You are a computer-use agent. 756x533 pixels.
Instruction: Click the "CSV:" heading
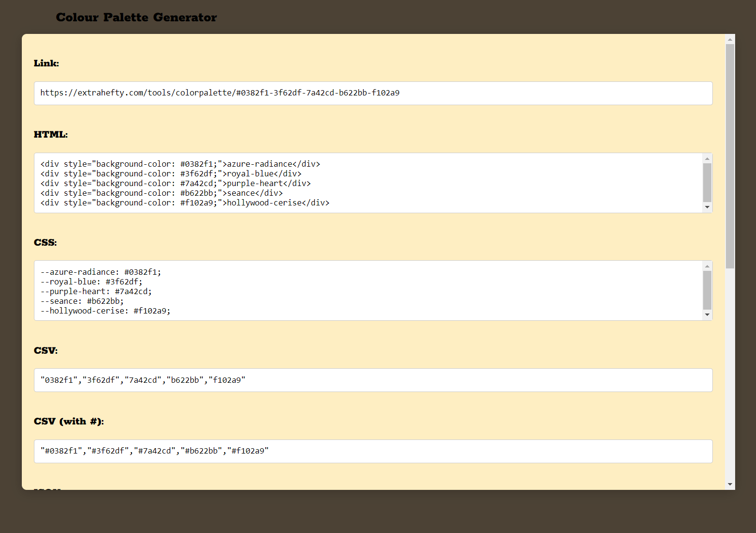coord(46,351)
